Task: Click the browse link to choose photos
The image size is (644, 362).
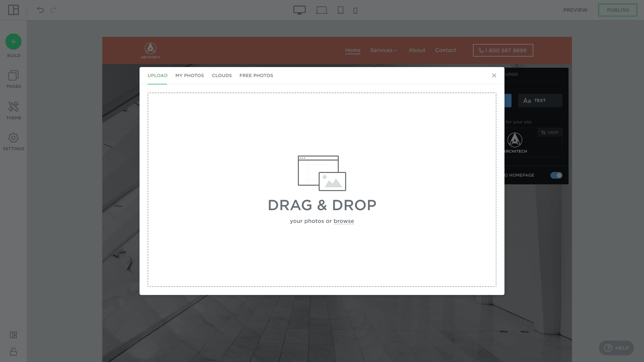Action: pyautogui.click(x=344, y=221)
